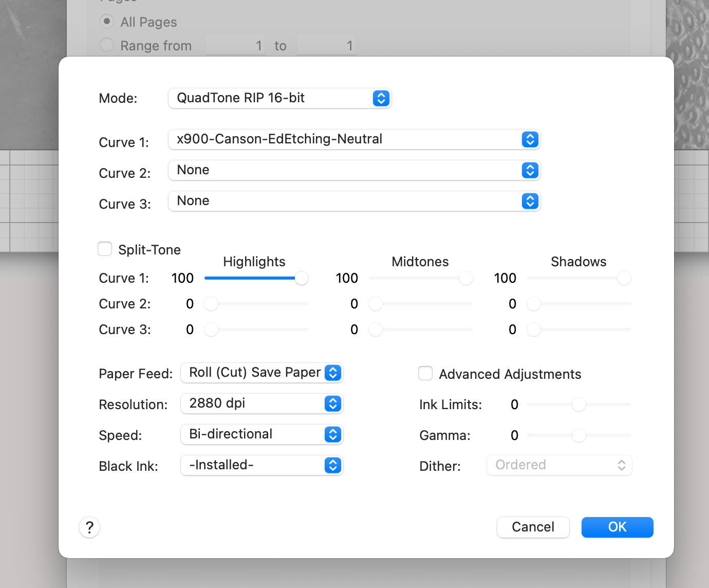Click the Curve 2 Midtones slider knob
Image resolution: width=709 pixels, height=588 pixels.
point(376,304)
